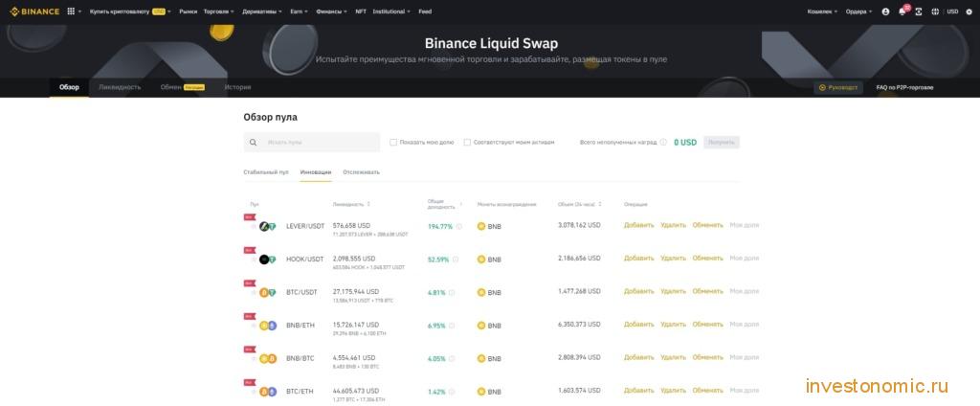Expand the 'Кошелек' dropdown in header
The image size is (980, 406).
822,11
